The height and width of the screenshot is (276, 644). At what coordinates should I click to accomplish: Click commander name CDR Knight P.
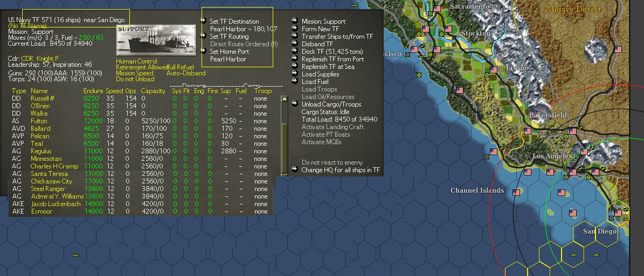point(40,59)
